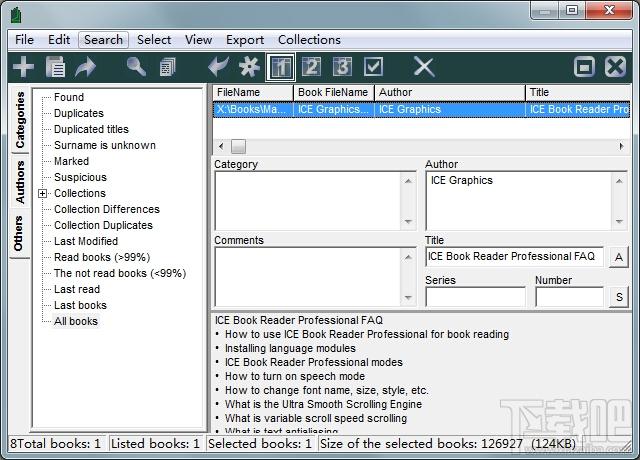
Task: Click 'How to turn on speech mode' line
Action: pyautogui.click(x=295, y=376)
